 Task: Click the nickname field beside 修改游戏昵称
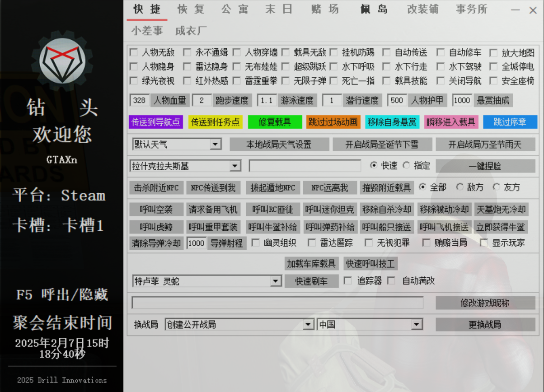coord(277,303)
